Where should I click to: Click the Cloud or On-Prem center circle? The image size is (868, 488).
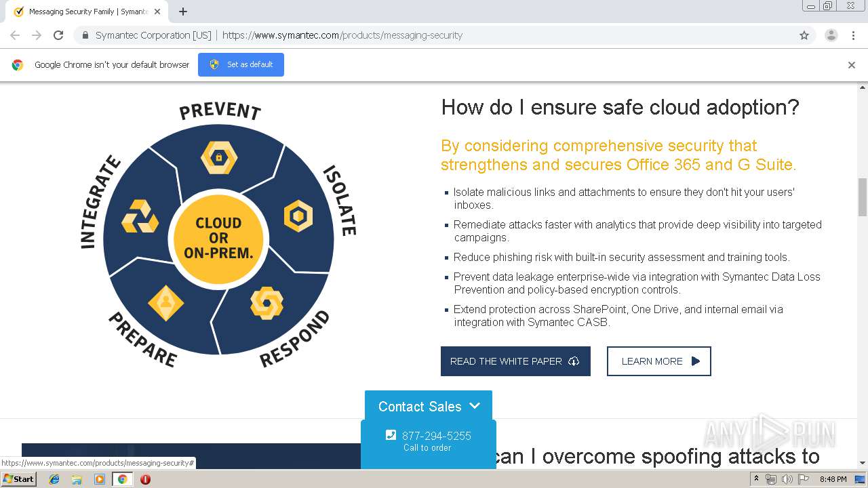pyautogui.click(x=218, y=239)
